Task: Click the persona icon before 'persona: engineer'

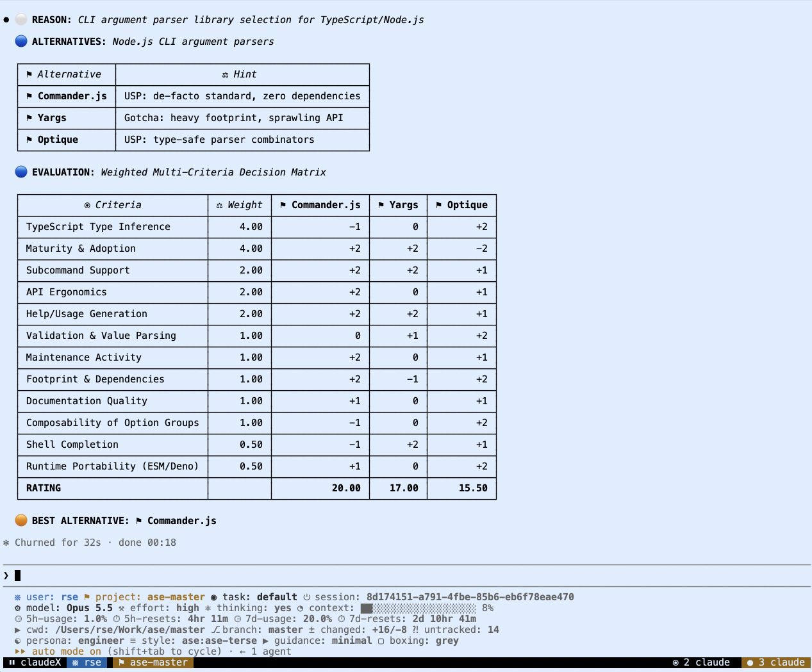Action: pos(18,641)
